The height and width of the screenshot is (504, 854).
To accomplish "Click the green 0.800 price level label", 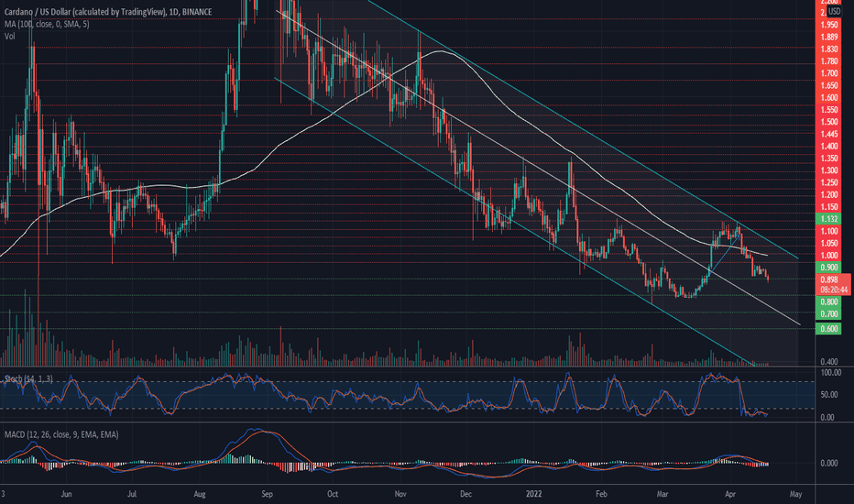I will (829, 301).
